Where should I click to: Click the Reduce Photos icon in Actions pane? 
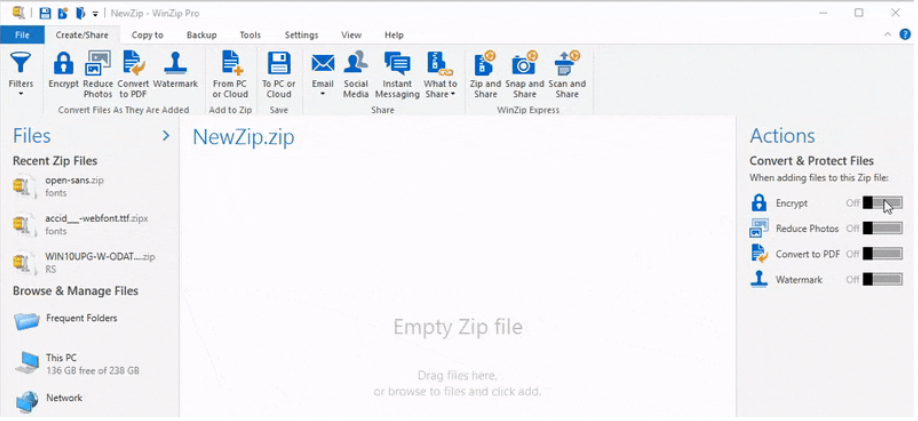click(x=759, y=228)
